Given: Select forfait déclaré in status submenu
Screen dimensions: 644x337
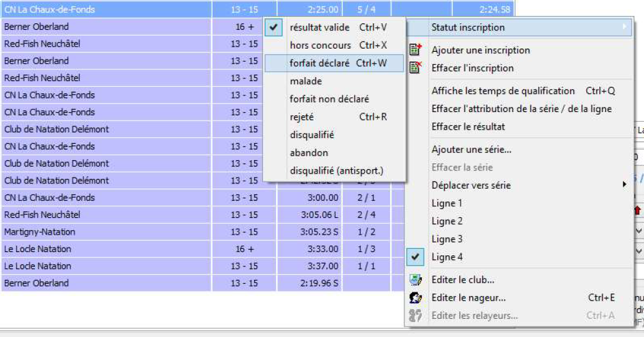Looking at the screenshot, I should click(319, 64).
